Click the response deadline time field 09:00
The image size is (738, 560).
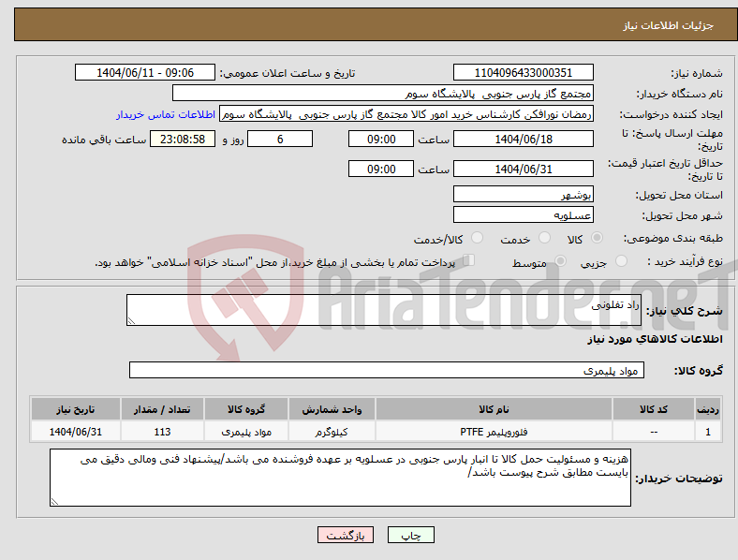pos(381,140)
